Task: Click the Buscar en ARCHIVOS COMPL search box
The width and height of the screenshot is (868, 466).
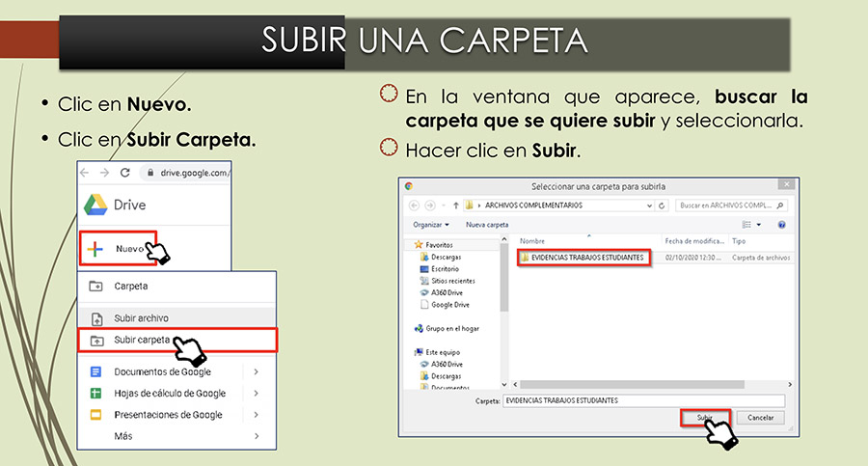Action: coord(731,206)
